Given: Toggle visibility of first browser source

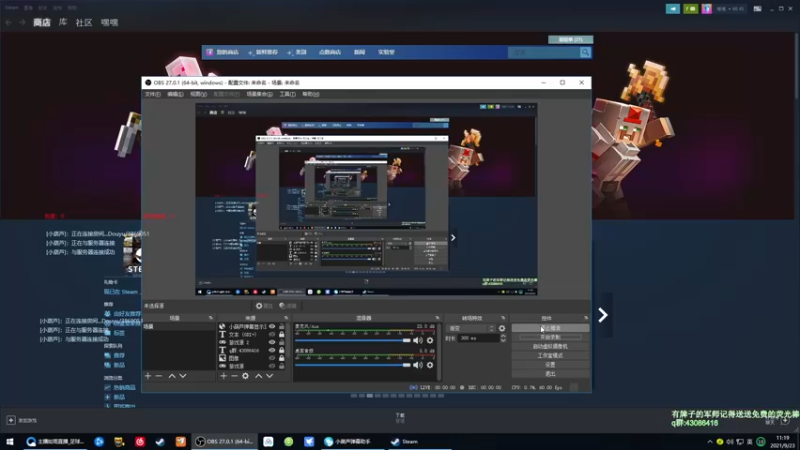Looking at the screenshot, I should pyautogui.click(x=272, y=327).
